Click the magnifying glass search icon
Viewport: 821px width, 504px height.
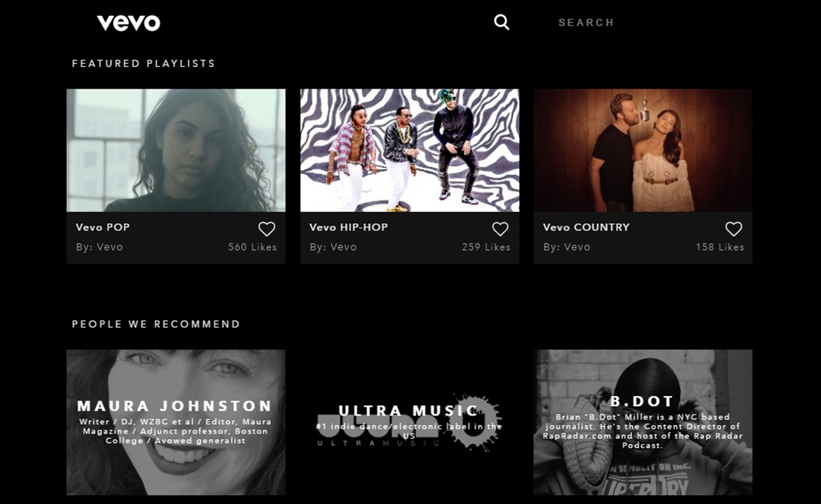(x=501, y=22)
